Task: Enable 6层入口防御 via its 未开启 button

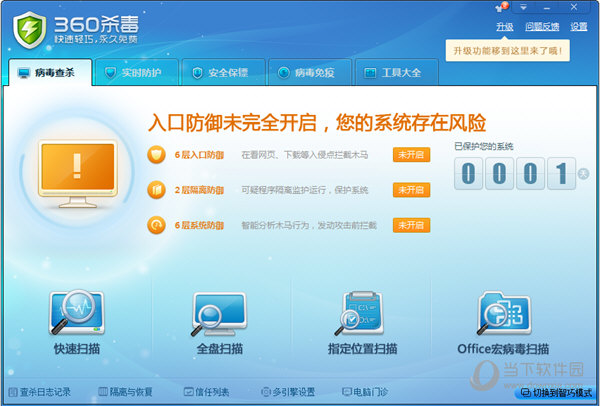Action: click(411, 155)
